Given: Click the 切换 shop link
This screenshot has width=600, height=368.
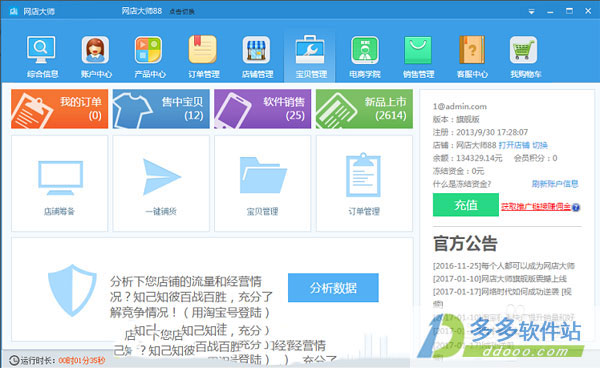Looking at the screenshot, I should pyautogui.click(x=540, y=145).
